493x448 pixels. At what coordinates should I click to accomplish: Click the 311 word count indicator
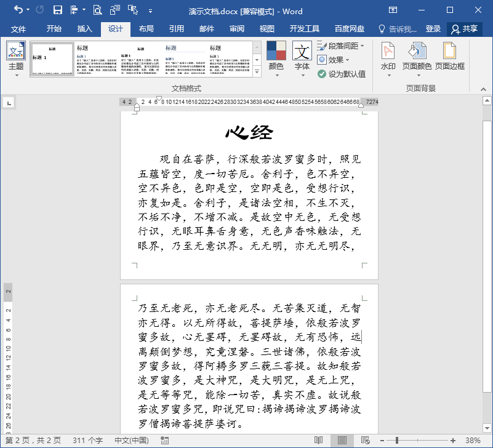[88, 441]
